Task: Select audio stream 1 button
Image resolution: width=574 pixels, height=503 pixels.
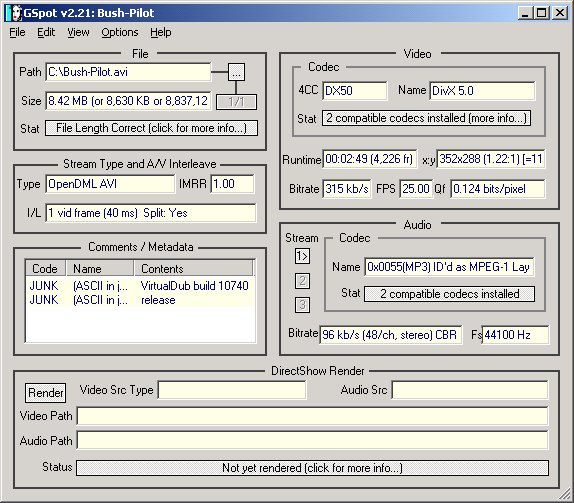Action: (x=302, y=256)
